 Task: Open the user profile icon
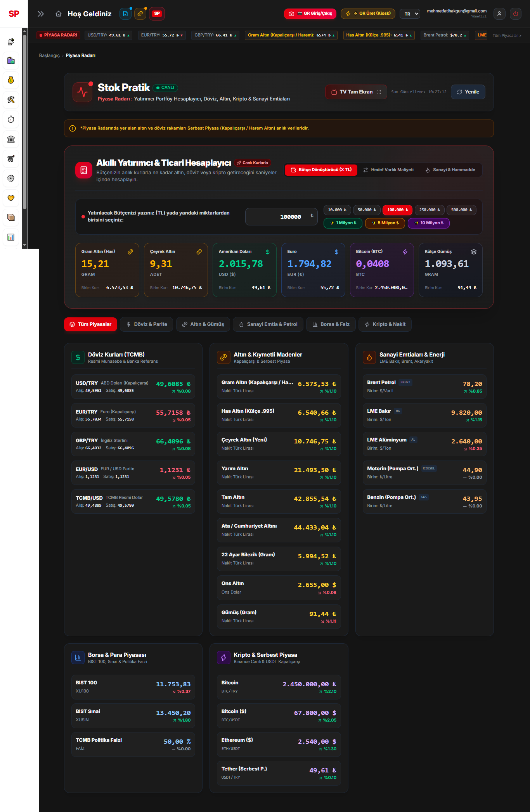[x=499, y=14]
